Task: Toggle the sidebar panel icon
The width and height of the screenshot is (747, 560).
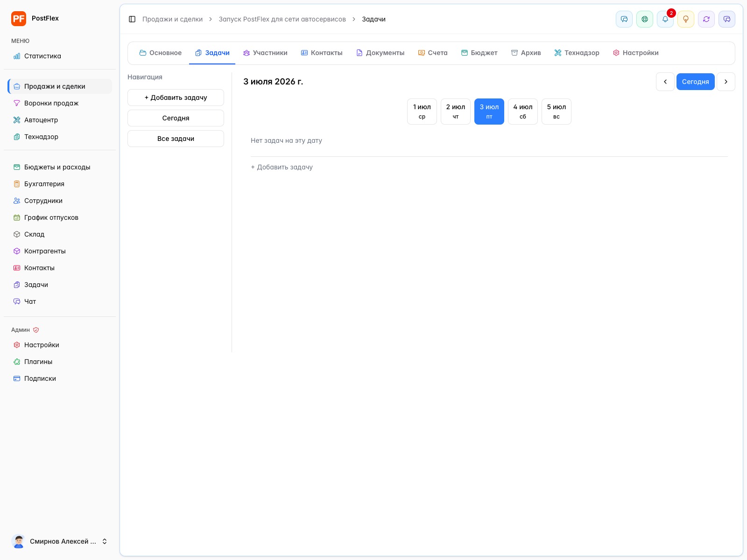Action: (132, 19)
